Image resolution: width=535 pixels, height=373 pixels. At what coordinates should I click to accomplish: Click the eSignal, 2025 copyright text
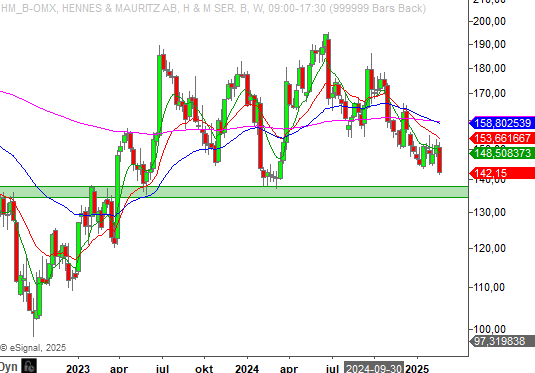[33, 348]
